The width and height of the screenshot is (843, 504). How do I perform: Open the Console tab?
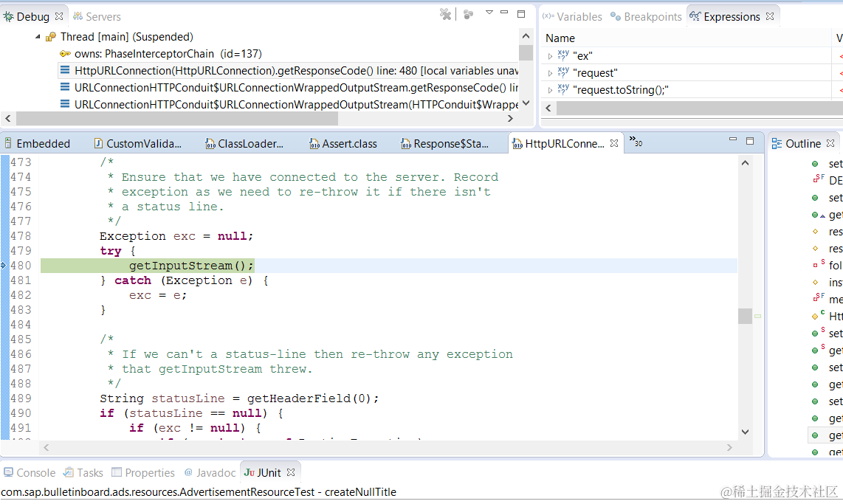tap(30, 473)
